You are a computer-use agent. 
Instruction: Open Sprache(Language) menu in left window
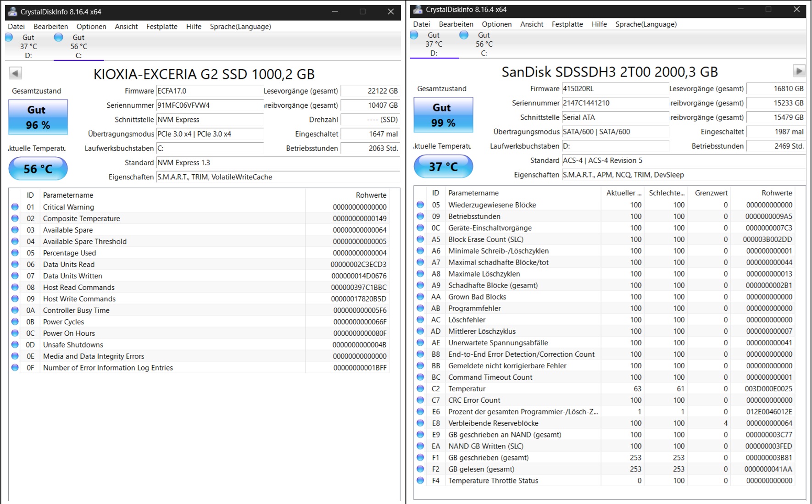click(240, 27)
